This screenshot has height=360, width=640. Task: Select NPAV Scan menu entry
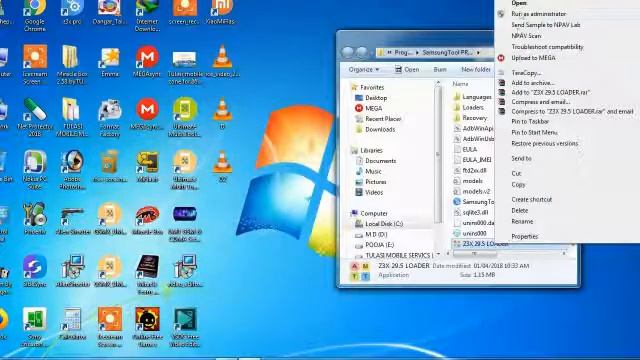526,36
